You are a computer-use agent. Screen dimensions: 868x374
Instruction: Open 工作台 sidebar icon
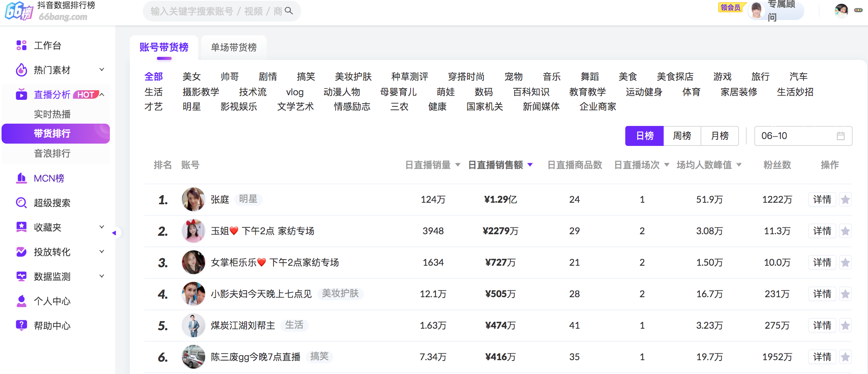click(22, 45)
